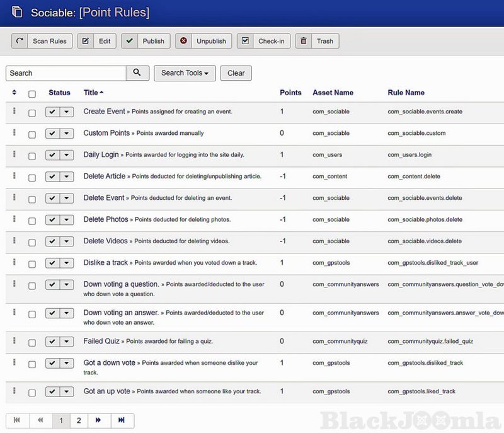The image size is (504, 433).
Task: Click the Check-in checkbox icon
Action: pyautogui.click(x=246, y=41)
